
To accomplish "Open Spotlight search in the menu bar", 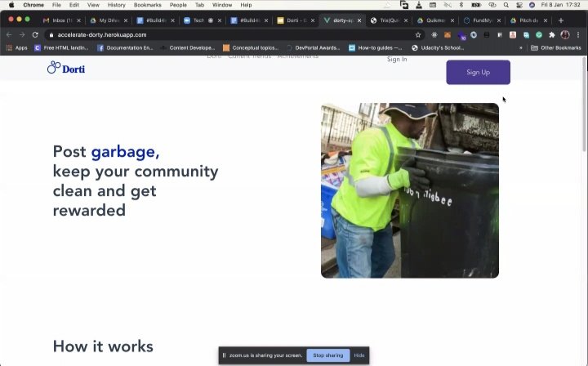I will 506,5.
